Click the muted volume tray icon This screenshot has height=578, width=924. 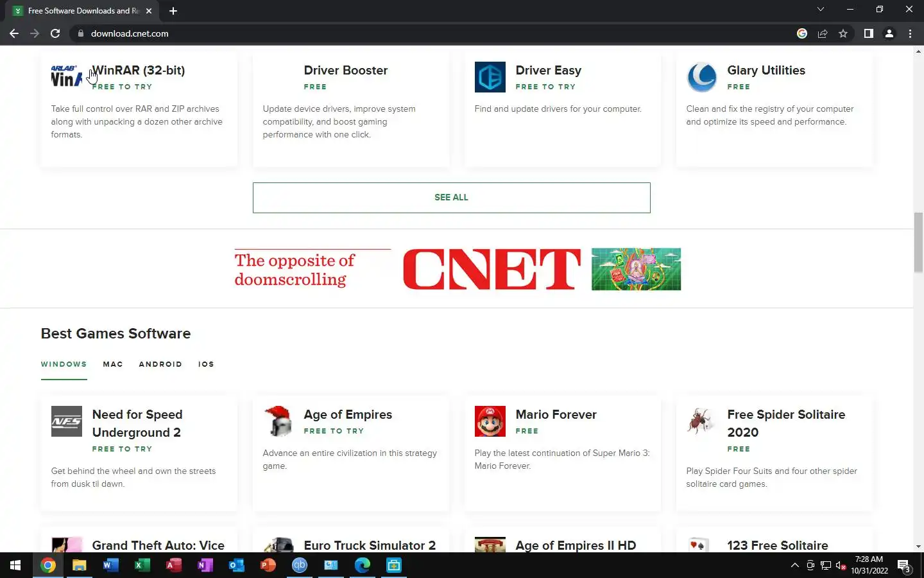(x=841, y=565)
